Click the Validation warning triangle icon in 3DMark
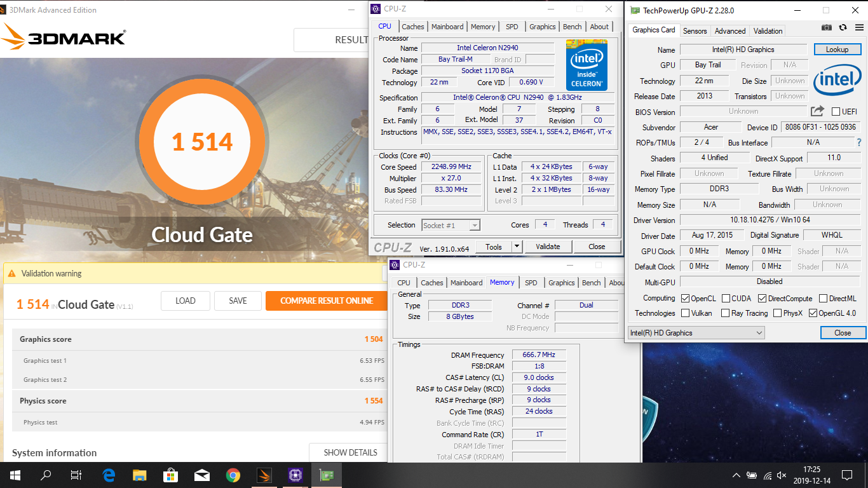The image size is (868, 488). [x=12, y=274]
